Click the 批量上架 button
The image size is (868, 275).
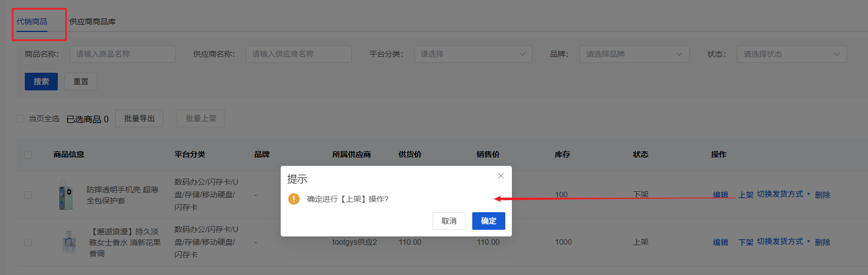coord(201,118)
